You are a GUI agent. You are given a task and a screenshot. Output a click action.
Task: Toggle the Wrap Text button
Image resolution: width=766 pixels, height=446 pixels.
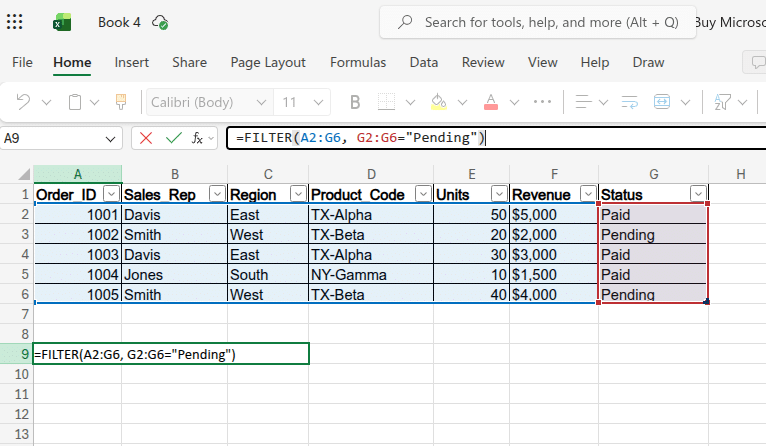[630, 102]
